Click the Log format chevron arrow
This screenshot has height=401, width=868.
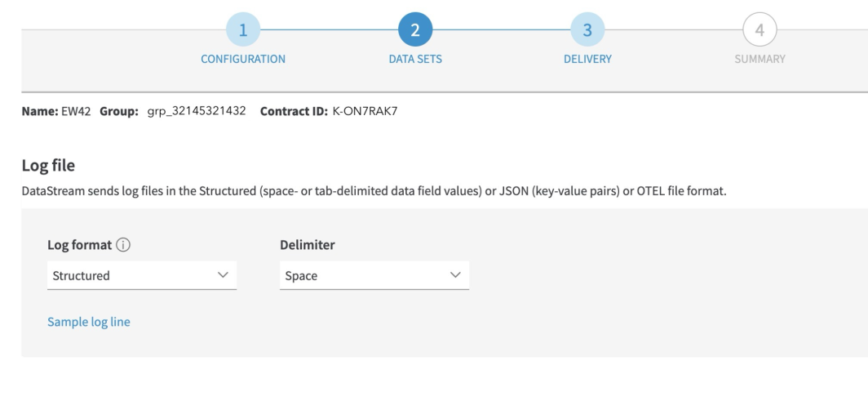point(223,275)
